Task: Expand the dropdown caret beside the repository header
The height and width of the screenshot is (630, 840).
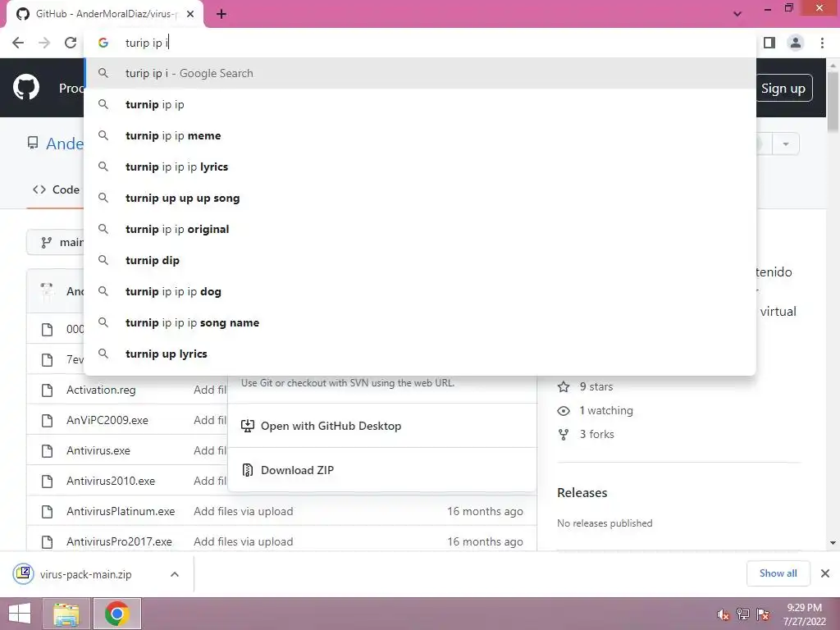Action: (x=786, y=144)
